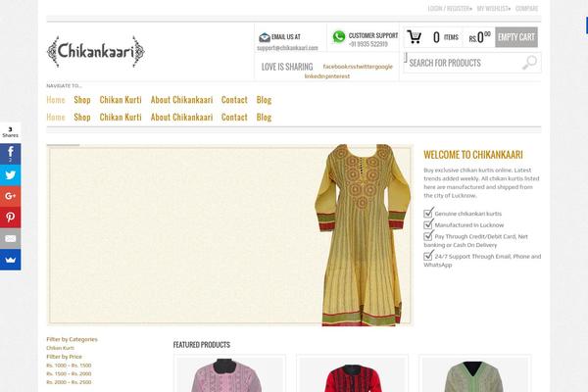Filter price Rs. 2000 – Rs. 2500
588x392 pixels.
coord(69,382)
